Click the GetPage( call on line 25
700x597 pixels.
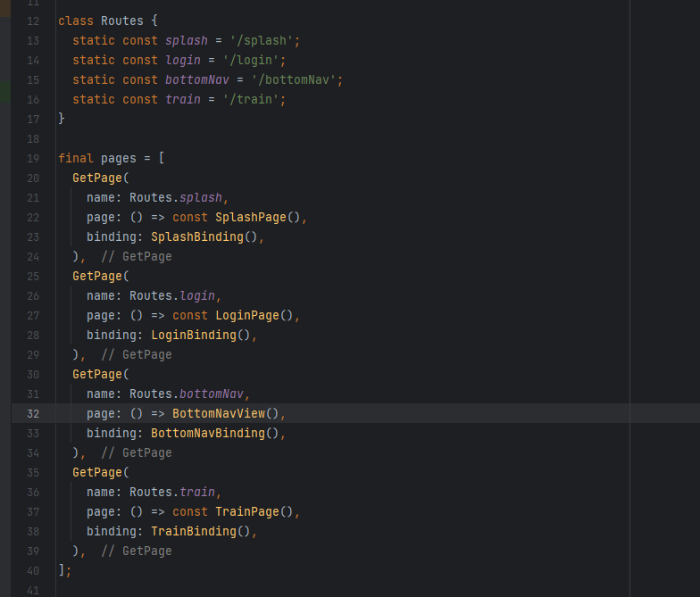click(x=100, y=277)
